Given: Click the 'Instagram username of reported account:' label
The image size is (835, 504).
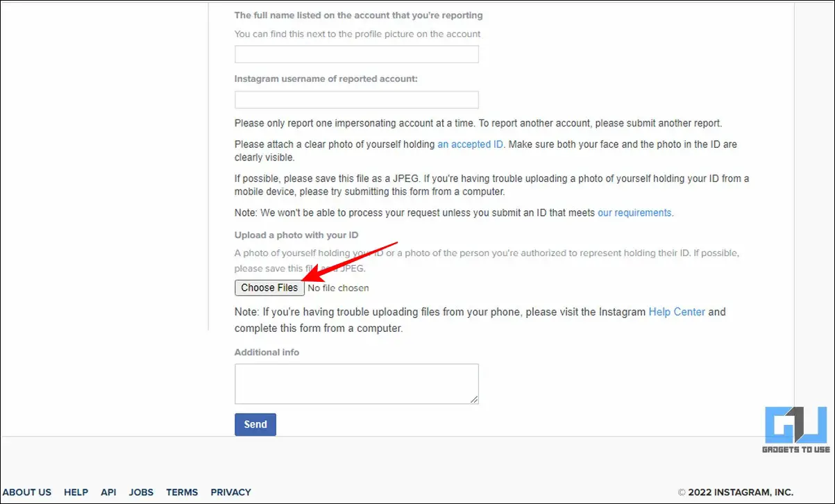Looking at the screenshot, I should pos(326,79).
